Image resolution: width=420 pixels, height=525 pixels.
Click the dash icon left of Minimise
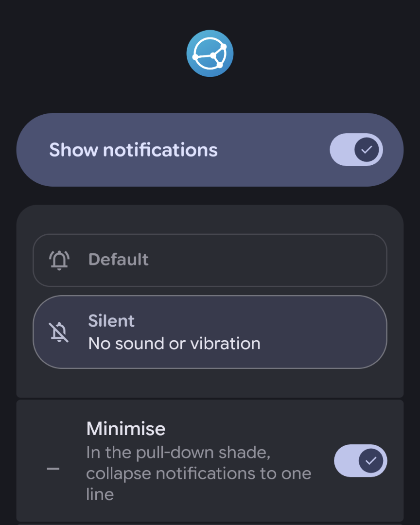(53, 469)
